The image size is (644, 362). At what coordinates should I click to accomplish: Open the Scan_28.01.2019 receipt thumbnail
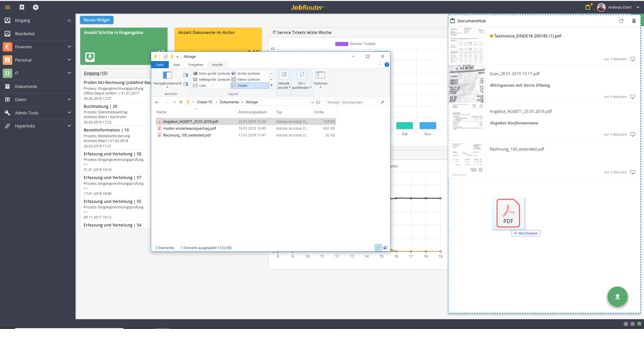(x=467, y=84)
